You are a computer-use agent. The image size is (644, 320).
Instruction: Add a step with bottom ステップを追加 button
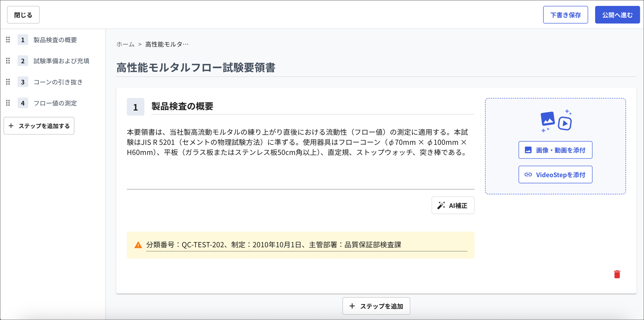click(376, 306)
